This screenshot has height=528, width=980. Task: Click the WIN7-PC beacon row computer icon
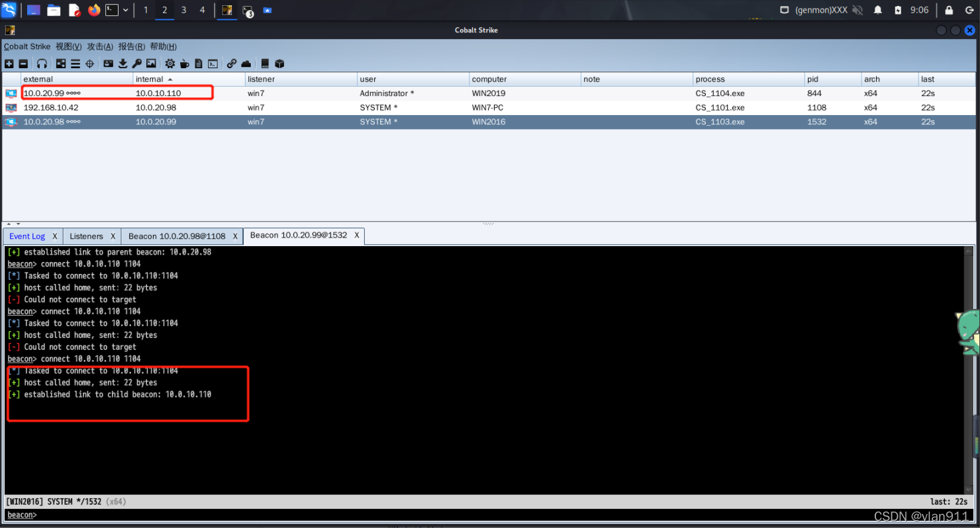click(x=11, y=108)
